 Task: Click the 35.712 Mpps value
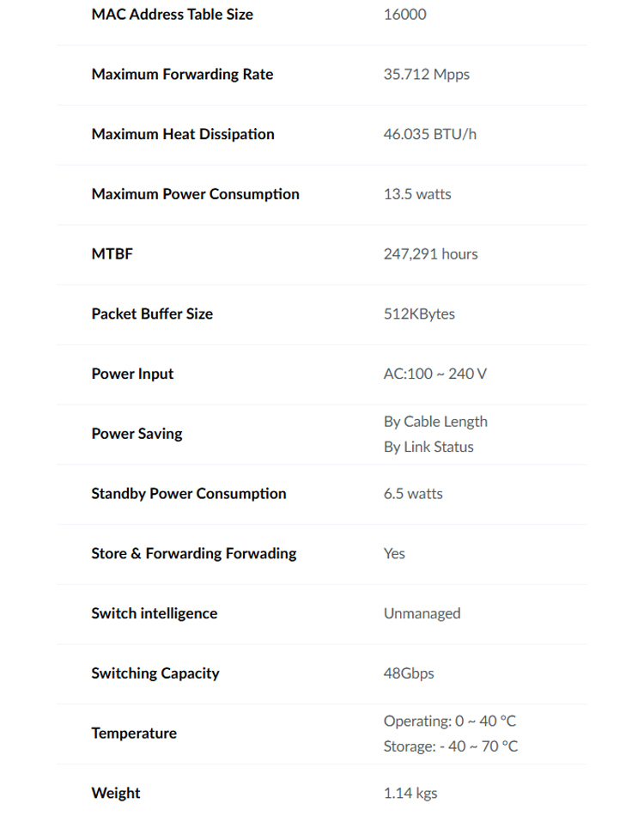(427, 75)
